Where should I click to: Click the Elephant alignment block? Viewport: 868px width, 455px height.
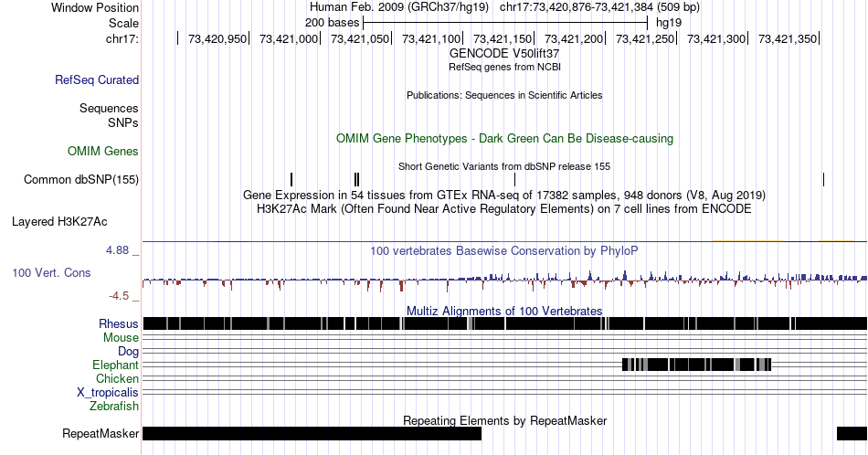coord(696,365)
